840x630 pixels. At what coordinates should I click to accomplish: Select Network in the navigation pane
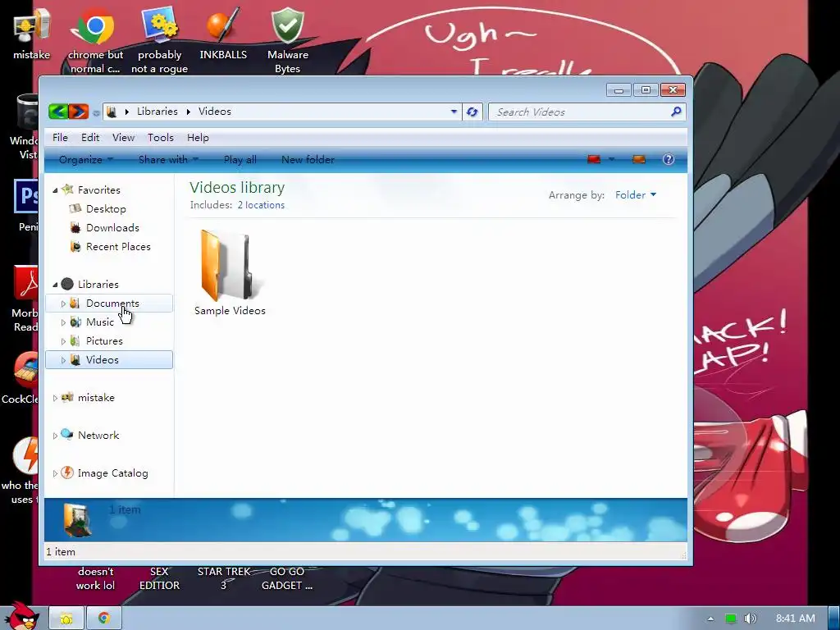pyautogui.click(x=98, y=436)
